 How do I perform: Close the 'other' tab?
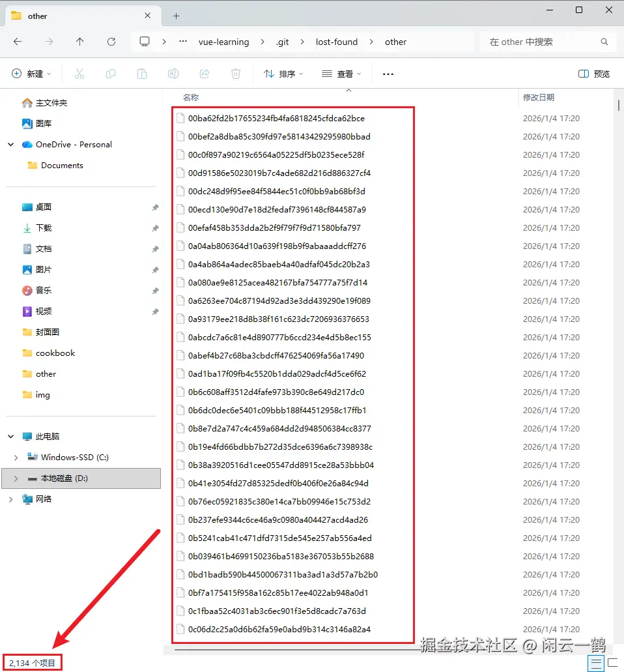[147, 16]
